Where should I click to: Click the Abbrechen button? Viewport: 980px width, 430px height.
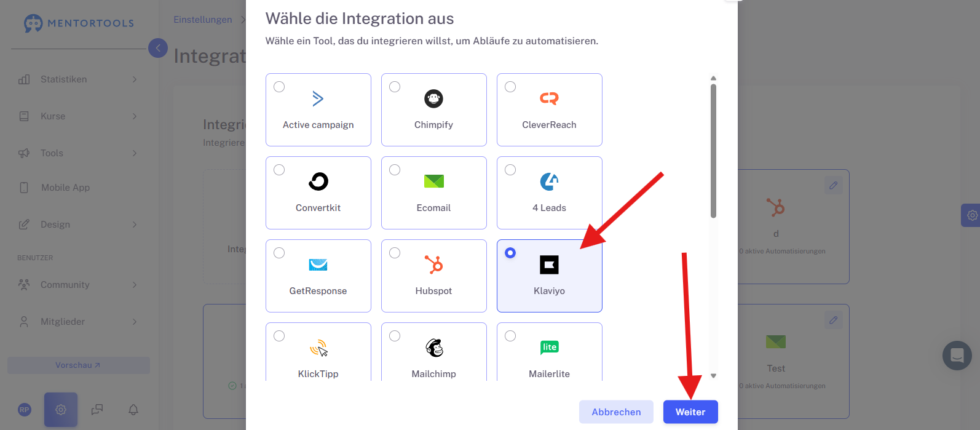616,412
